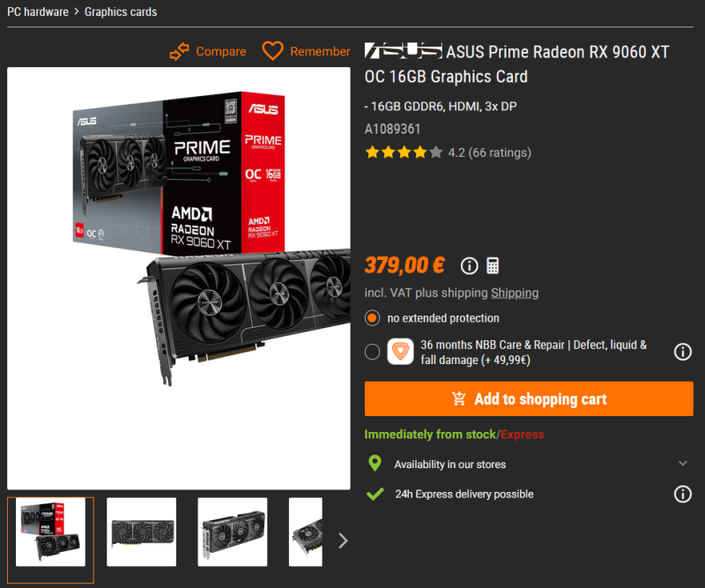
Task: Expand Availability in our stores
Action: pos(530,464)
